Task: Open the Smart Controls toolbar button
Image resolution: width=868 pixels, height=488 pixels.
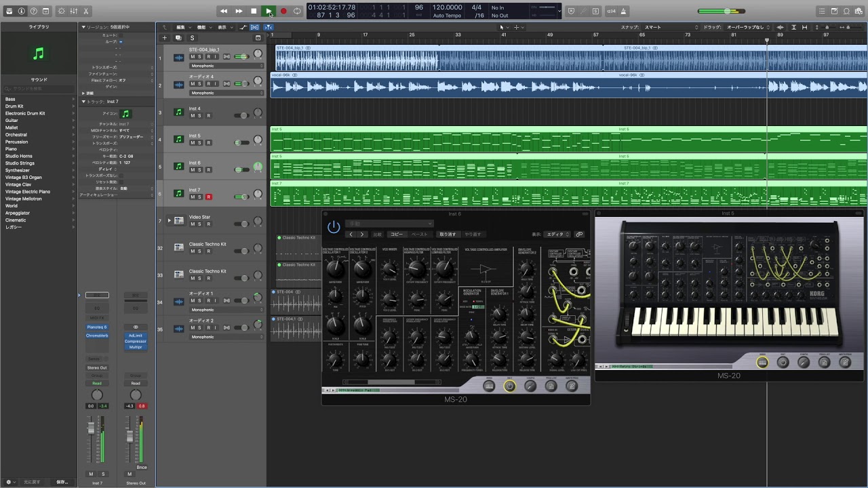Action: tap(62, 12)
